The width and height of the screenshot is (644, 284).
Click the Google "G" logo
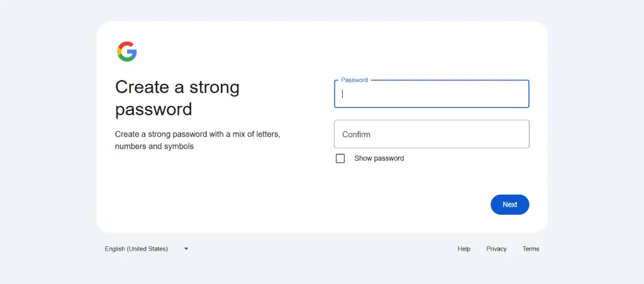126,52
